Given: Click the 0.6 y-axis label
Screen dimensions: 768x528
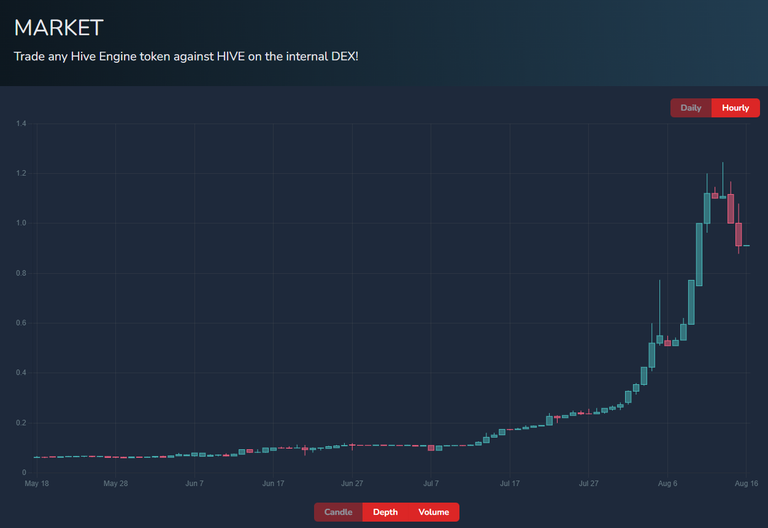Looking at the screenshot, I should click(x=21, y=323).
